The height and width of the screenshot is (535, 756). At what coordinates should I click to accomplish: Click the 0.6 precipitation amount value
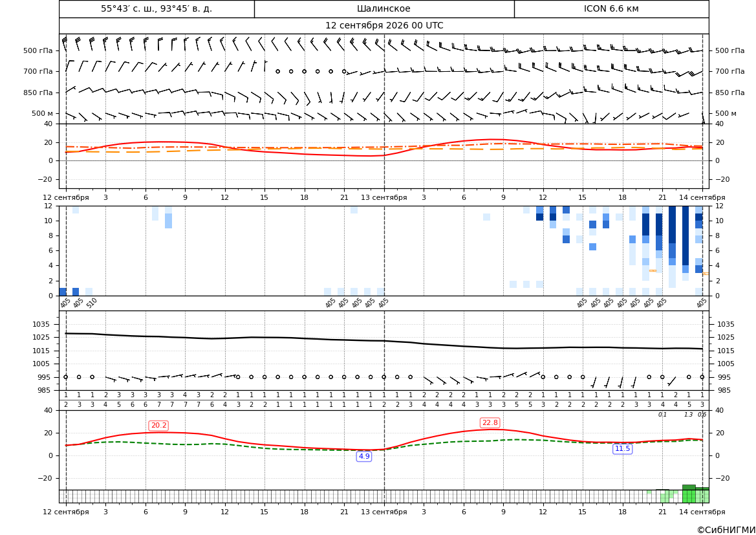pos(702,415)
